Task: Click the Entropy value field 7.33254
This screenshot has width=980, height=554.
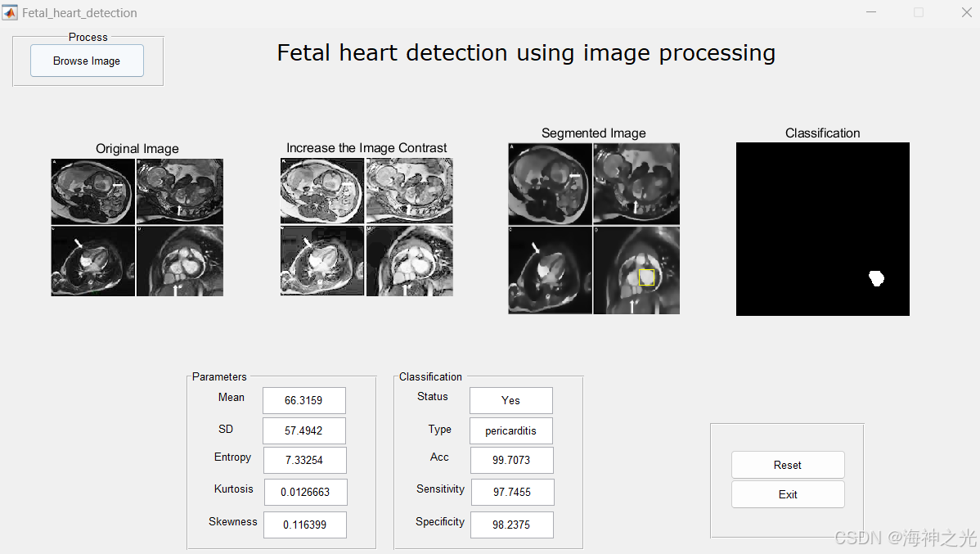Action: tap(304, 460)
